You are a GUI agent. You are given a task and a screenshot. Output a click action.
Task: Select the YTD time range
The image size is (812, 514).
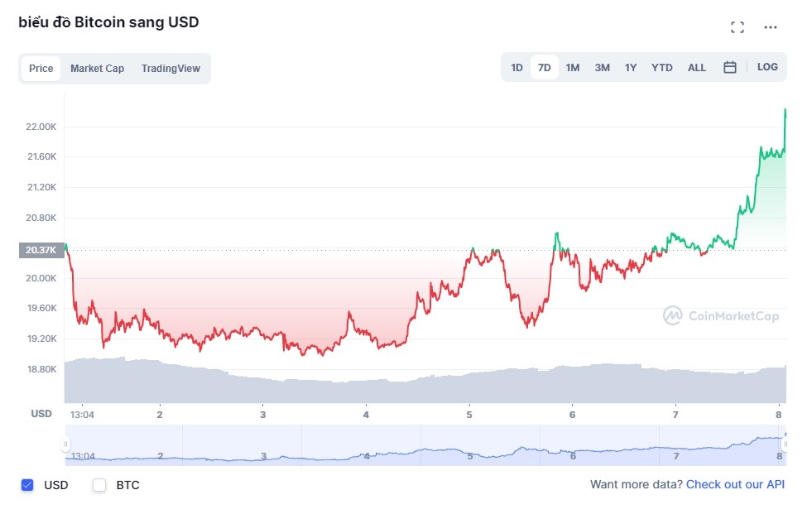[661, 67]
